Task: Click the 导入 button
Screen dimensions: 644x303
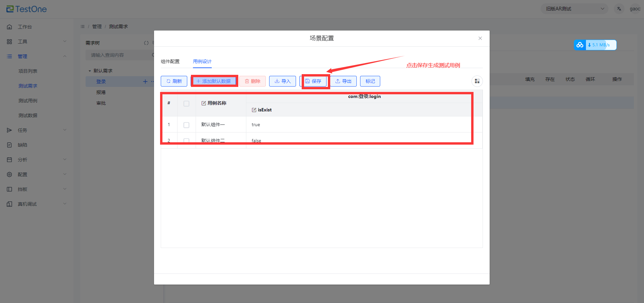Action: click(282, 81)
